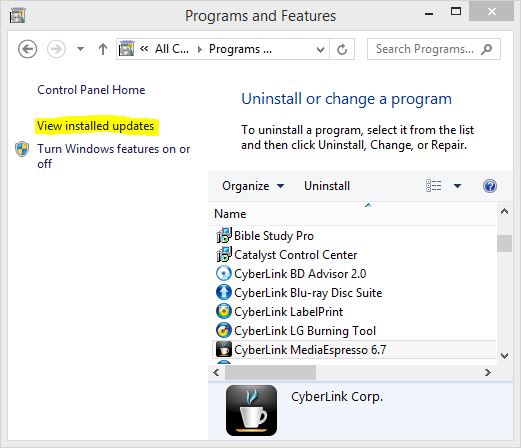Viewport: 521px width, 448px height.
Task: Click the Up one level arrow
Action: (x=103, y=49)
